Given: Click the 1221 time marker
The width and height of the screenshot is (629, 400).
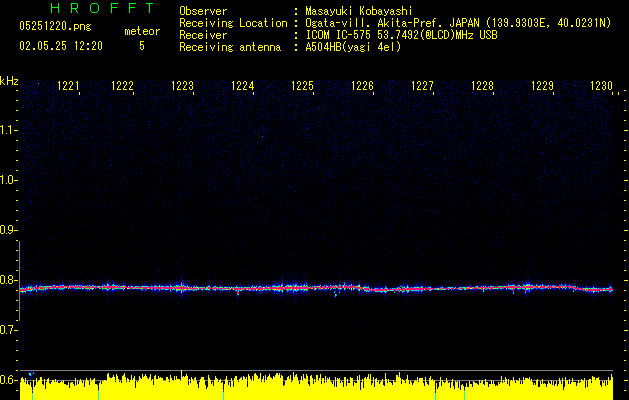Looking at the screenshot, I should click(70, 87).
